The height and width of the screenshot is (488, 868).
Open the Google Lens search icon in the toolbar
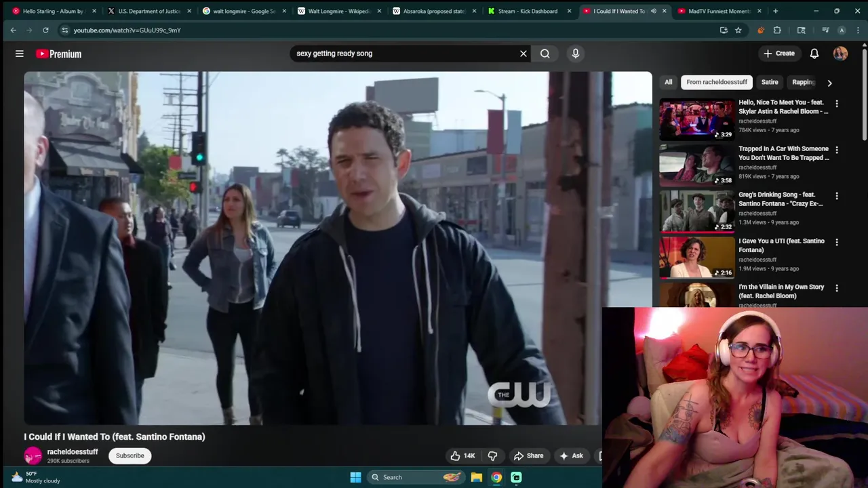(x=801, y=30)
